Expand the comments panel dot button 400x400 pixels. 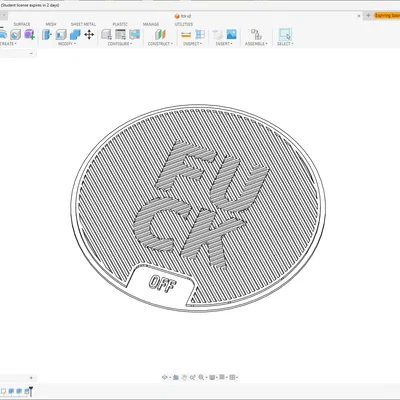(x=31, y=378)
